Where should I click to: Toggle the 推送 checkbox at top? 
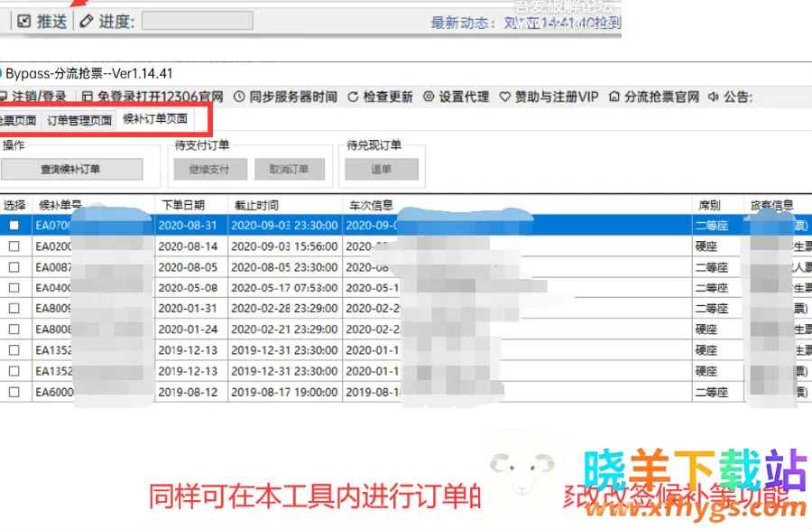tap(24, 21)
